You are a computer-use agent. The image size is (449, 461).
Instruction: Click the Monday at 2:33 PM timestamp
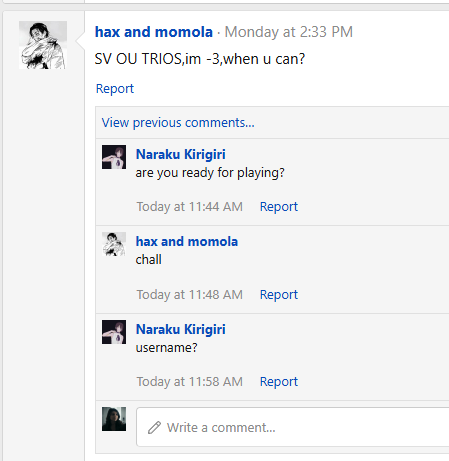coord(288,32)
